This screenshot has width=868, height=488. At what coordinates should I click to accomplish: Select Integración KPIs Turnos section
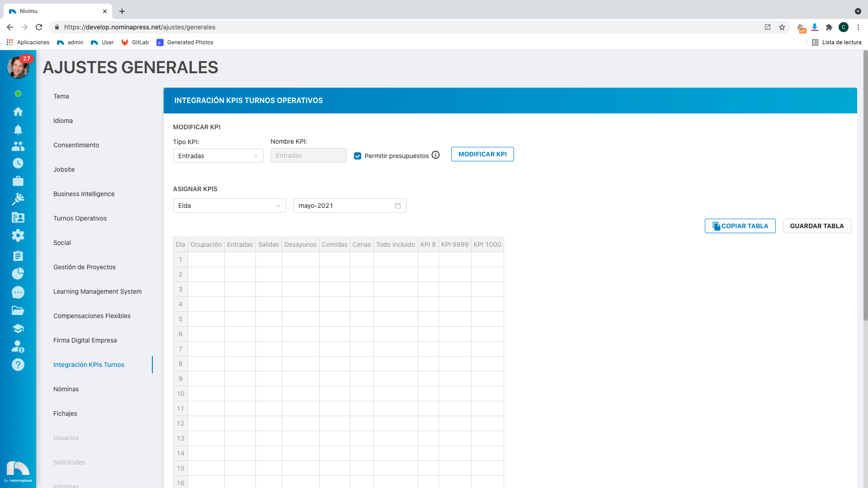pyautogui.click(x=89, y=365)
